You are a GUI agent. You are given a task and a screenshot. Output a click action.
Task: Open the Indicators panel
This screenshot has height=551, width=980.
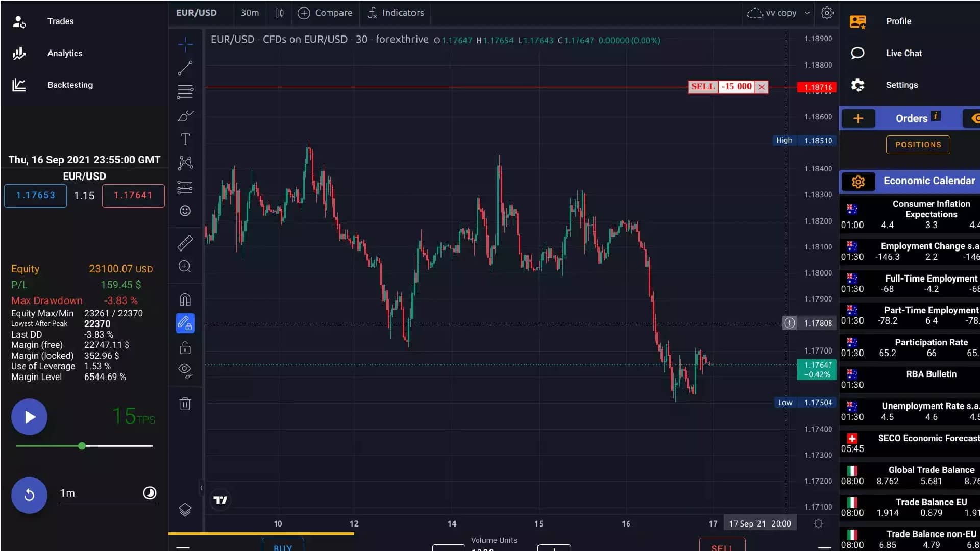396,13
